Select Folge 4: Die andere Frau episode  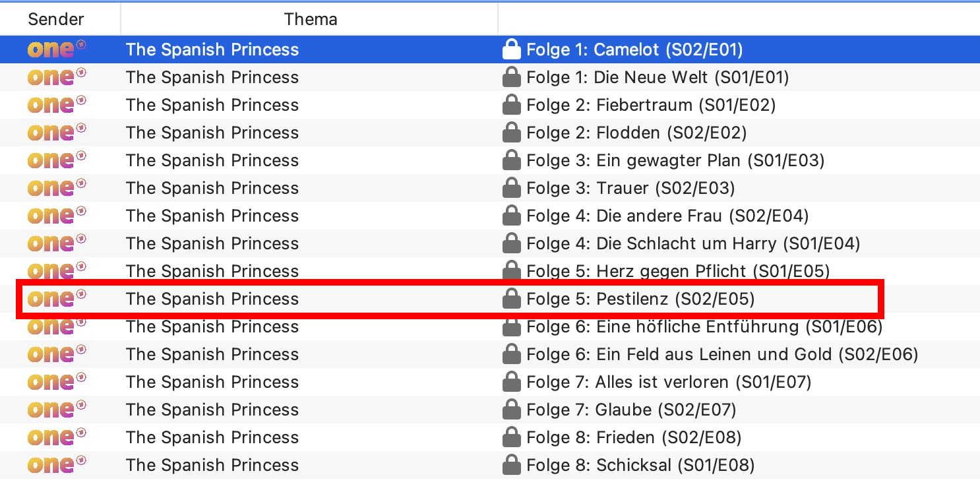tap(490, 216)
